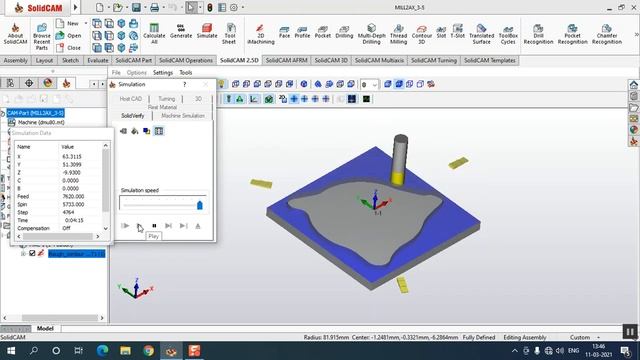640x360 pixels.
Task: Click the Calculate All icon
Action: pyautogui.click(x=153, y=34)
